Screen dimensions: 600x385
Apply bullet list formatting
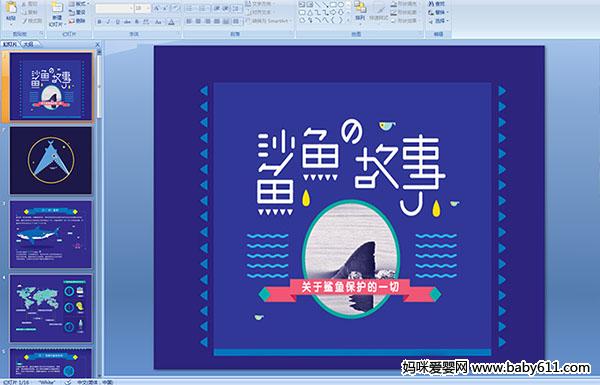(x=190, y=8)
